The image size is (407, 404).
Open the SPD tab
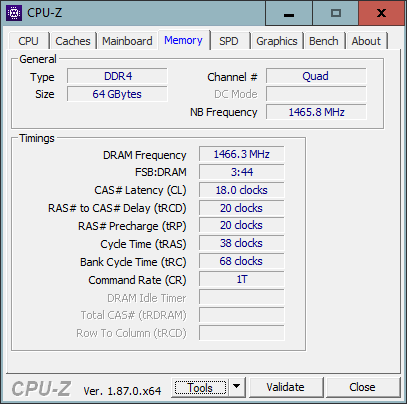[229, 41]
